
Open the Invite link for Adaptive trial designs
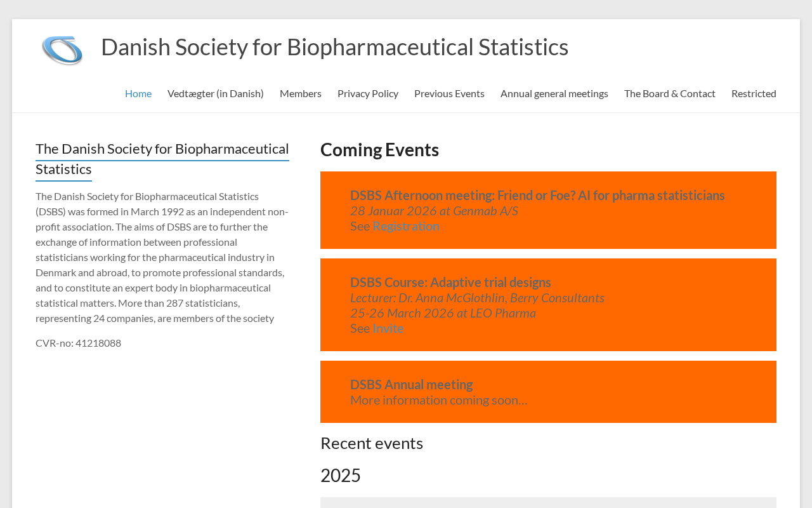[388, 328]
